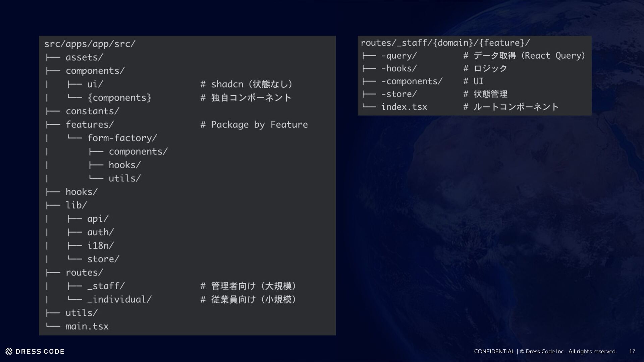Select the i18n/ directory line
Viewport: 644px width, 362px height.
pos(100,245)
